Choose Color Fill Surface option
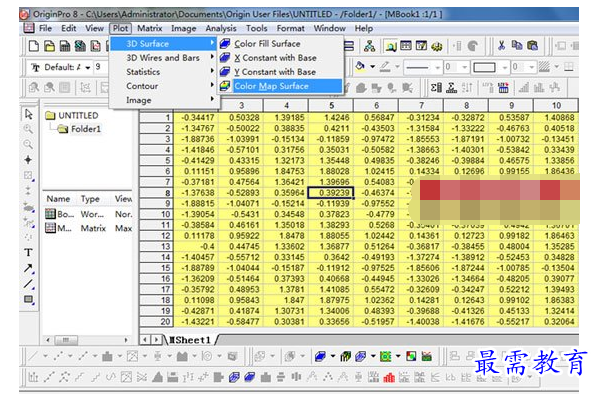The width and height of the screenshot is (596, 394). [x=280, y=44]
